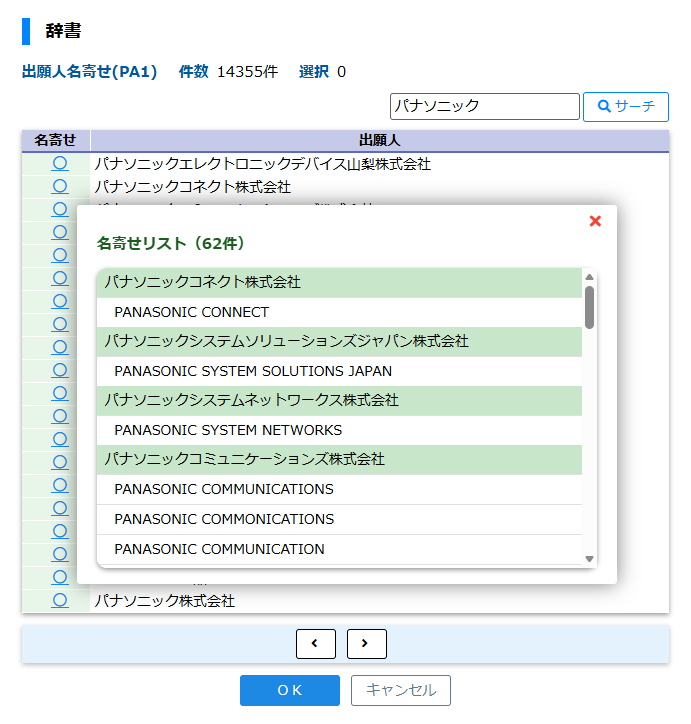Go to the next page of results

(367, 643)
